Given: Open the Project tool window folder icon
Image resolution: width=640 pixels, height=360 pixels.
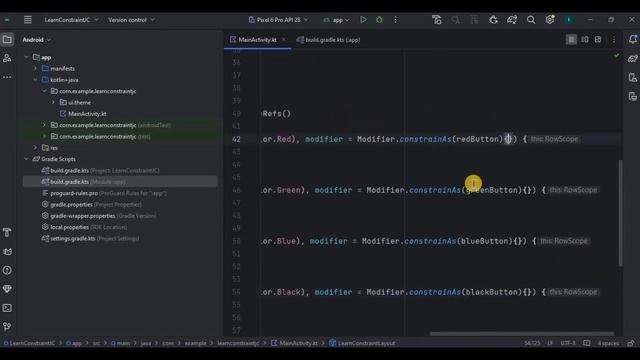Looking at the screenshot, I should [7, 40].
